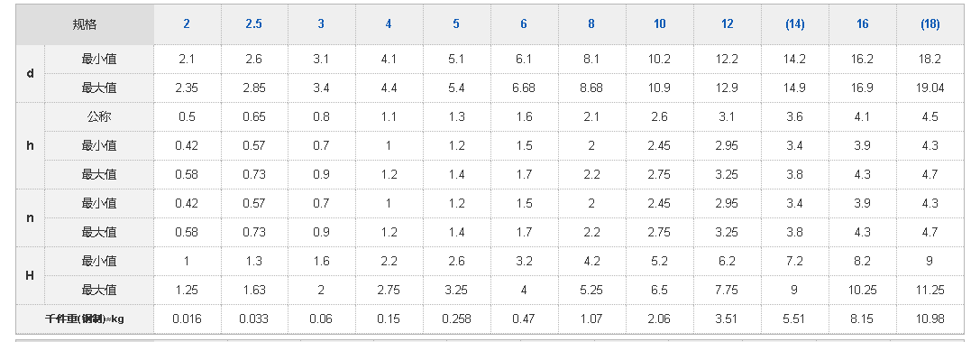980x342 pixels.
Task: Select the (18) column header link
Action: pyautogui.click(x=930, y=24)
